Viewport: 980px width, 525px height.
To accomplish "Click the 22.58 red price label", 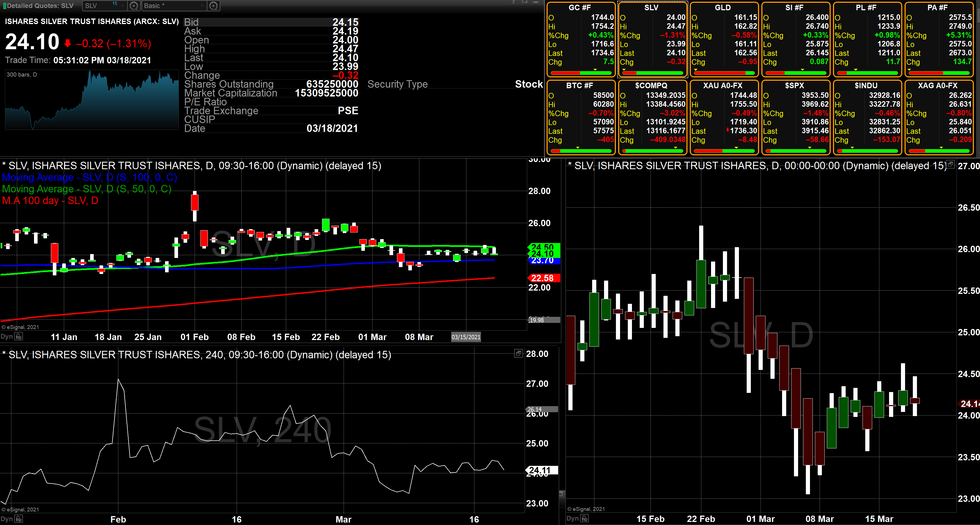I will pyautogui.click(x=544, y=278).
